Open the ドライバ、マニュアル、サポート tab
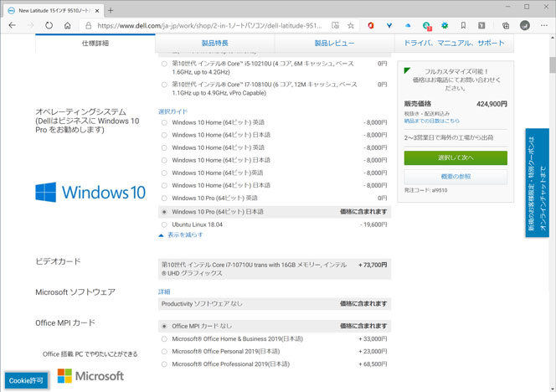The height and width of the screenshot is (392, 556). click(x=454, y=44)
